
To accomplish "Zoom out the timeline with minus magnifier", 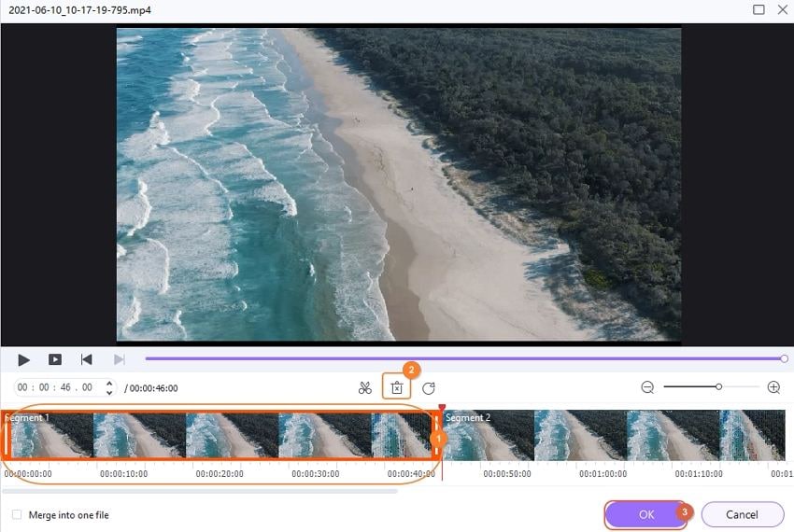I will pos(647,387).
